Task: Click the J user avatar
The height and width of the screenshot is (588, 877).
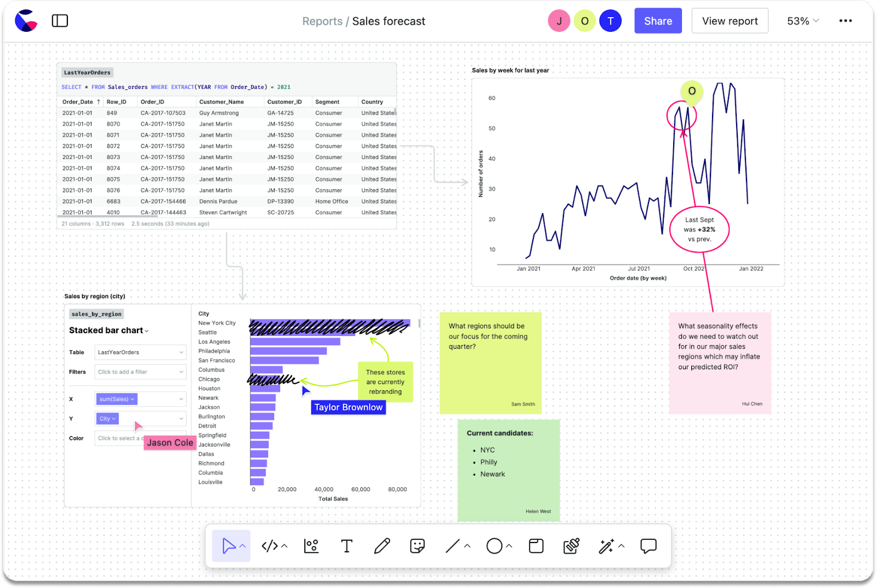Action: [x=559, y=21]
